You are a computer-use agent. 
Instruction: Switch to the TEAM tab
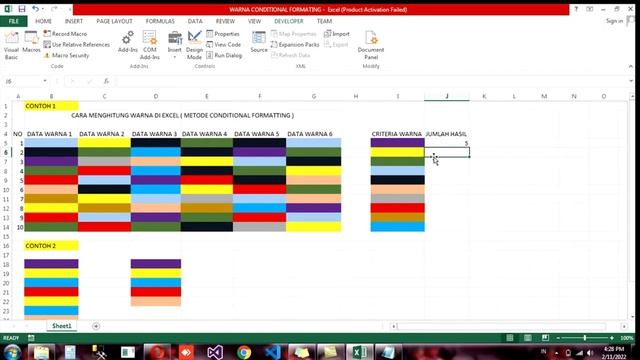pos(324,21)
